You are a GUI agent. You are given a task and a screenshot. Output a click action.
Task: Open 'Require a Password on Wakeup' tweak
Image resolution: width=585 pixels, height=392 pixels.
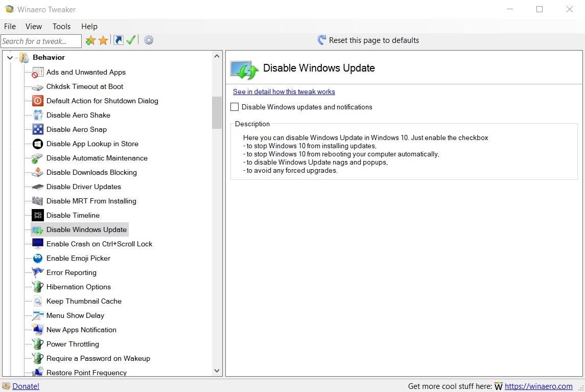coord(98,358)
